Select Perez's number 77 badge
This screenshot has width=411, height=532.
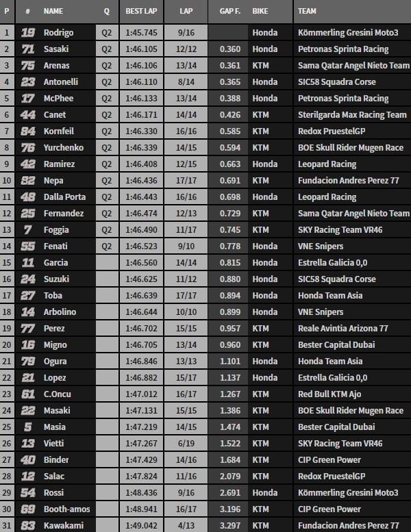(x=27, y=329)
